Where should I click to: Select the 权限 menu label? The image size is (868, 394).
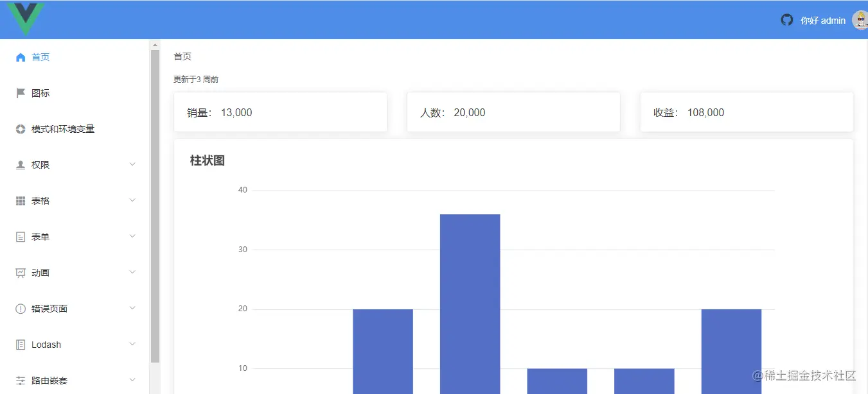tap(40, 165)
